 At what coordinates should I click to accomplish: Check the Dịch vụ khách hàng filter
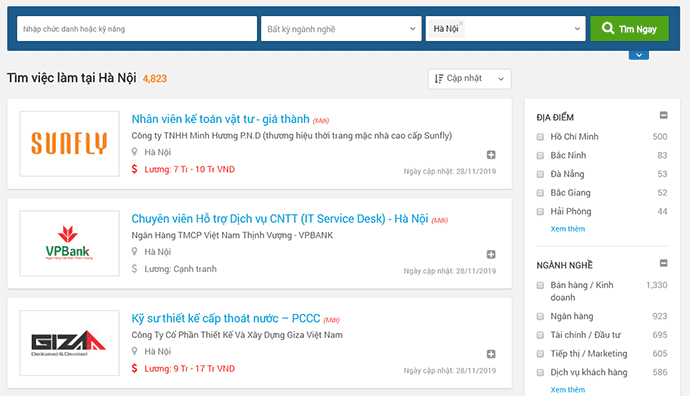click(540, 373)
